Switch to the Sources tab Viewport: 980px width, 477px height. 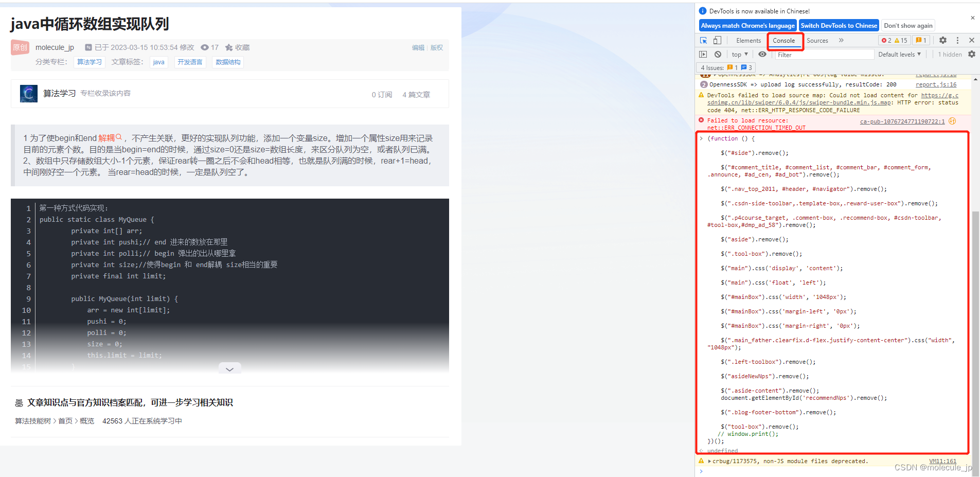point(817,40)
